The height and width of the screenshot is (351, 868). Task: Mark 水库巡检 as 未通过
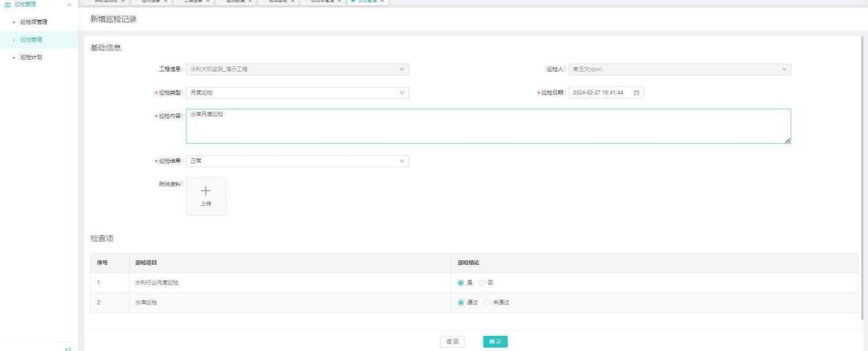pyautogui.click(x=487, y=302)
